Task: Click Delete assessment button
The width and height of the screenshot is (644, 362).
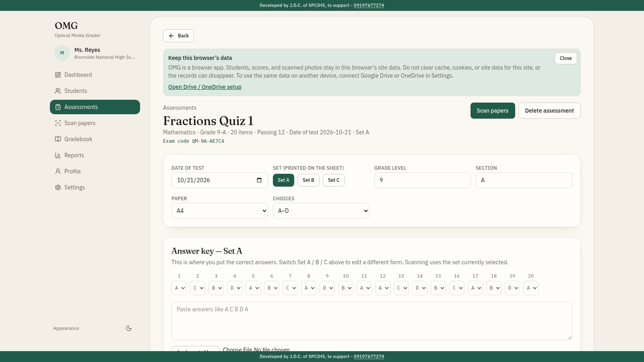Action: point(549,111)
